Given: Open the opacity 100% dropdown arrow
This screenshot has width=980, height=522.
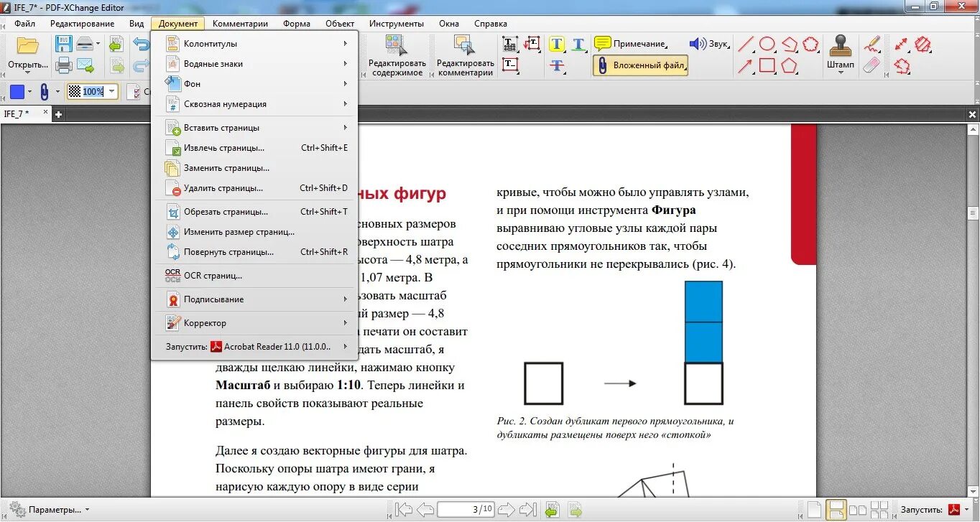Looking at the screenshot, I should 111,92.
